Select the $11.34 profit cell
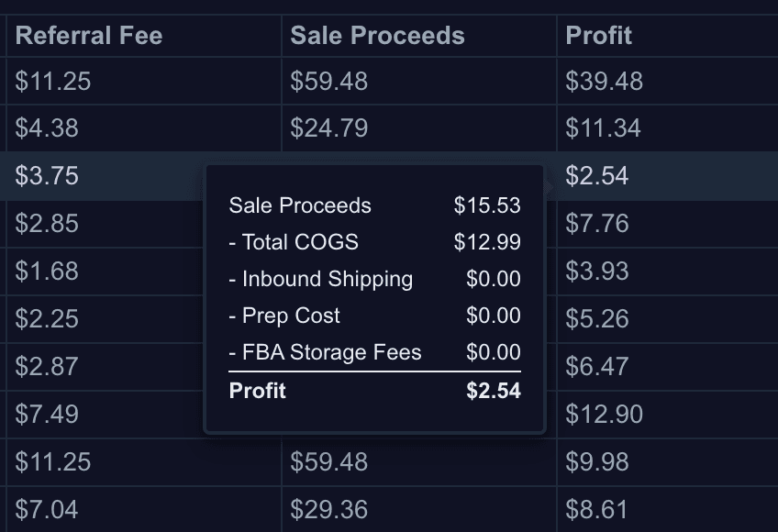 667,128
